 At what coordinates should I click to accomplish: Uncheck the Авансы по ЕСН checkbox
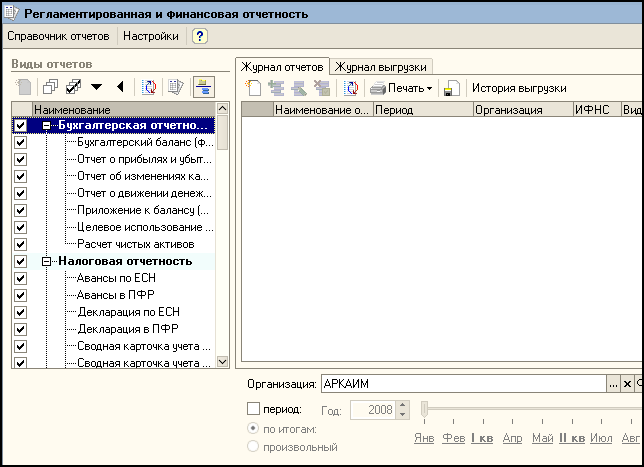click(x=21, y=278)
